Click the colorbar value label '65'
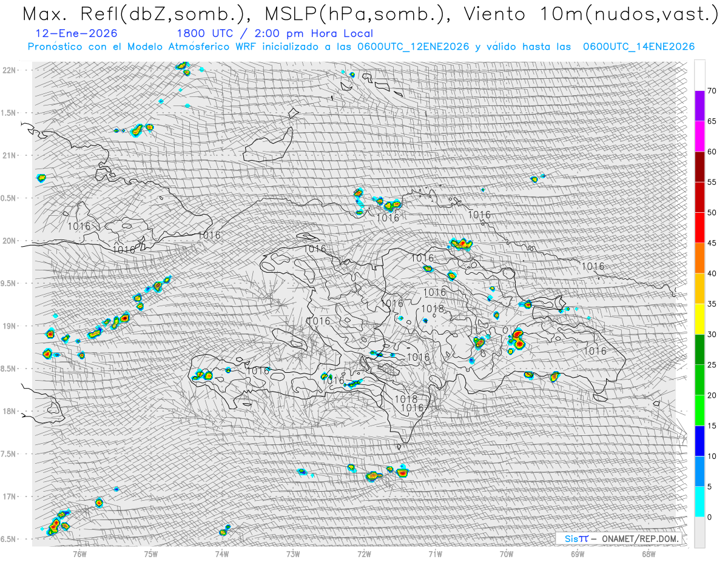 point(712,121)
